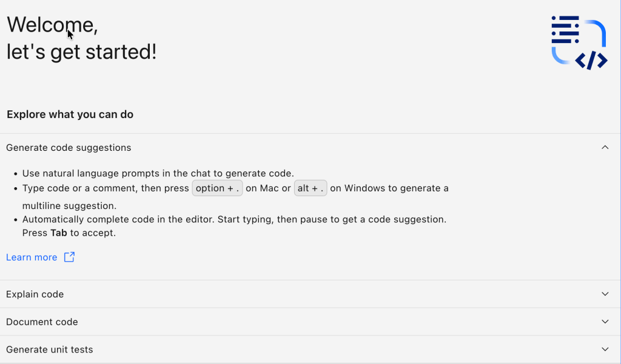Screen dimensions: 621x364
Task: Select the Document code section title
Action: point(42,322)
